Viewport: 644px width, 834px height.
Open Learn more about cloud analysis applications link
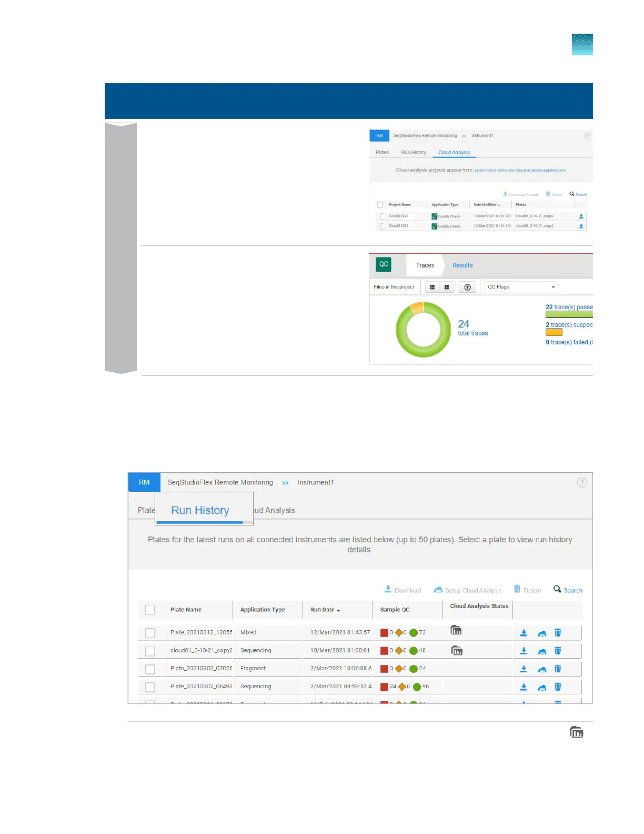pyautogui.click(x=520, y=170)
